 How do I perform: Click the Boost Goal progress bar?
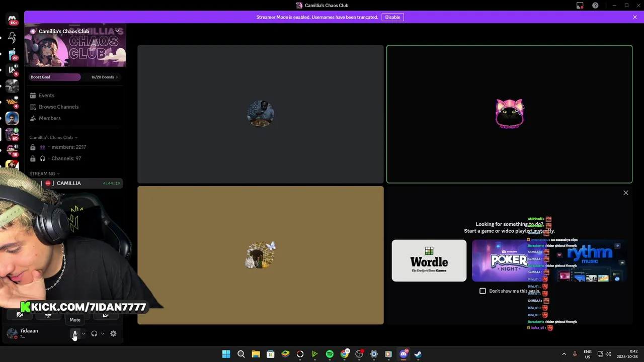[x=54, y=77]
